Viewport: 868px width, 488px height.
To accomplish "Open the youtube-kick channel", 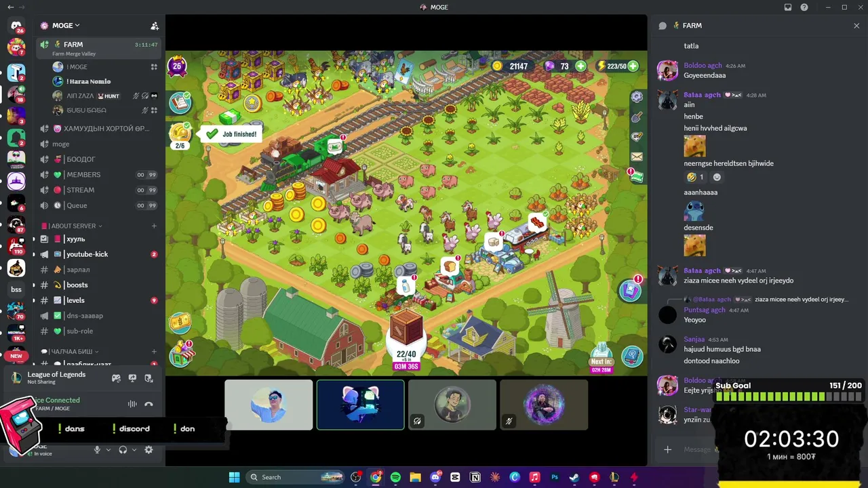I will click(x=100, y=254).
